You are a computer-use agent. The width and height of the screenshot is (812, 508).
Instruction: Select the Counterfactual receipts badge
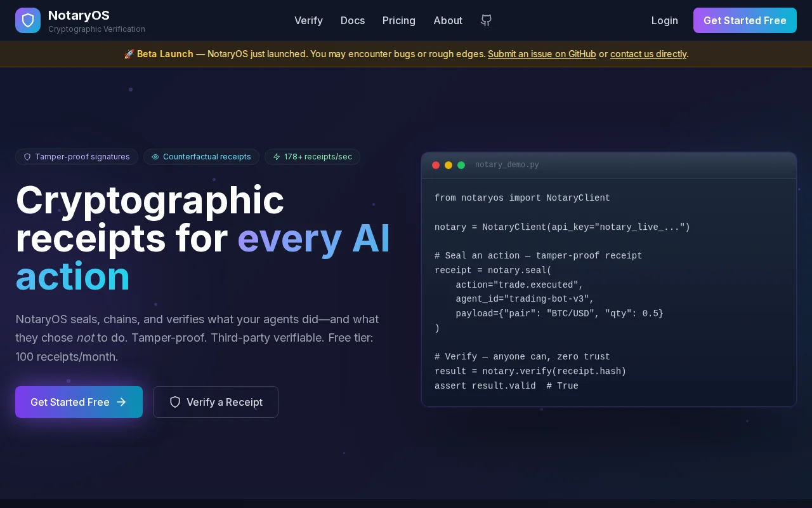tap(201, 157)
